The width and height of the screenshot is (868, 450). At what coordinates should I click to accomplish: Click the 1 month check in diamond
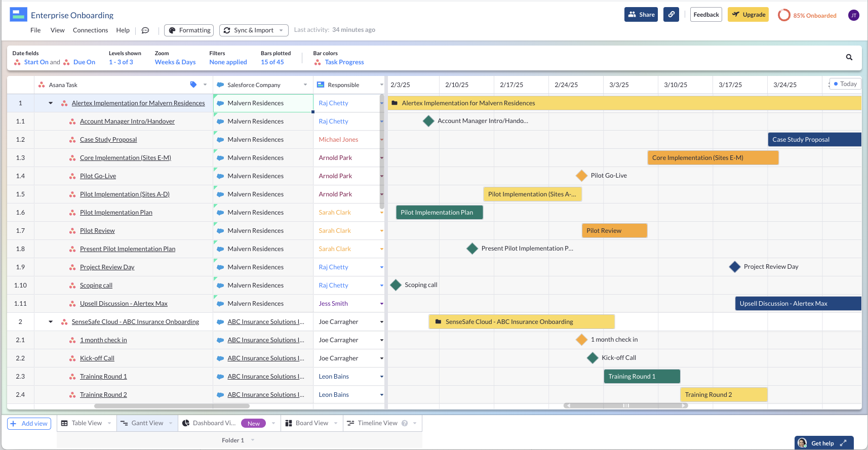582,340
